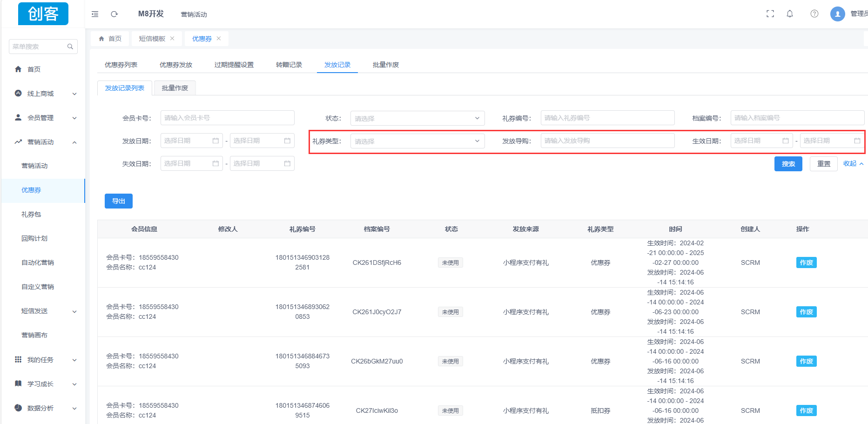
Task: Enter fullscreen with the expand icon
Action: (x=770, y=14)
